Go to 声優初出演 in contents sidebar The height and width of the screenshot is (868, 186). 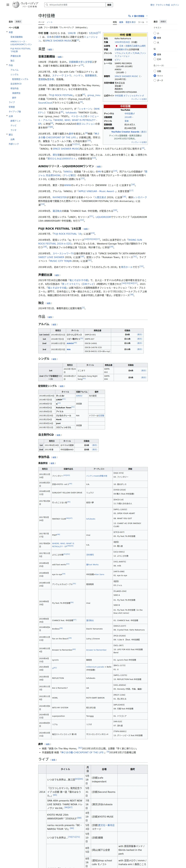click(x=15, y=56)
